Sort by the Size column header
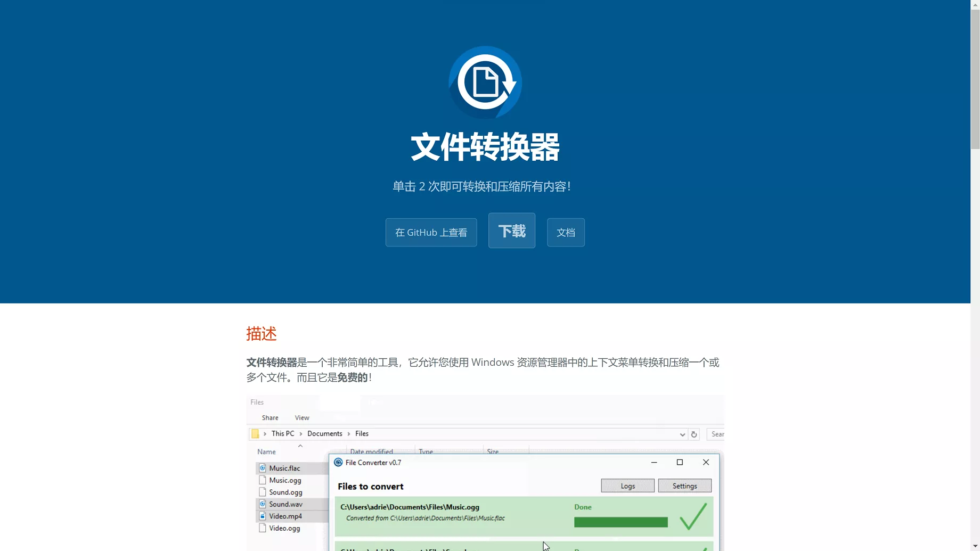The image size is (980, 551). pos(493,451)
